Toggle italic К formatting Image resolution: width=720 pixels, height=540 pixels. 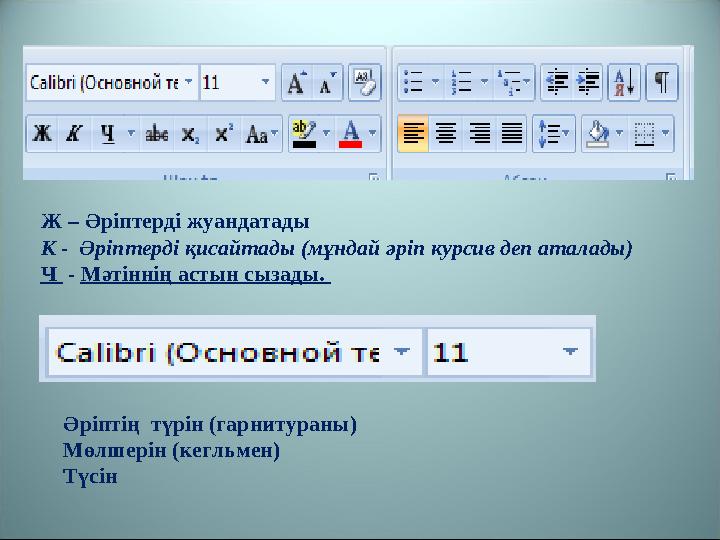coord(73,134)
